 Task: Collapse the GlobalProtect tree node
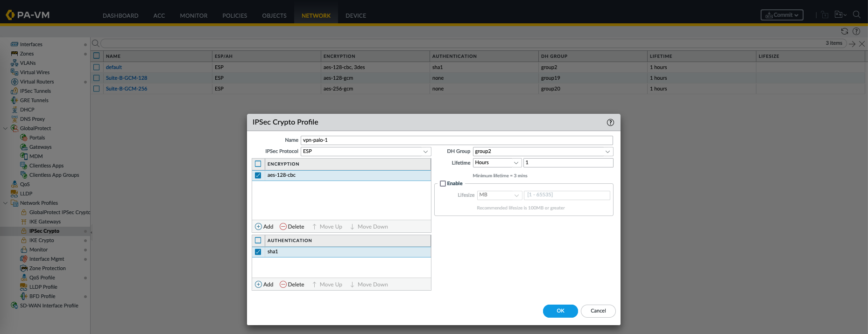coord(6,128)
